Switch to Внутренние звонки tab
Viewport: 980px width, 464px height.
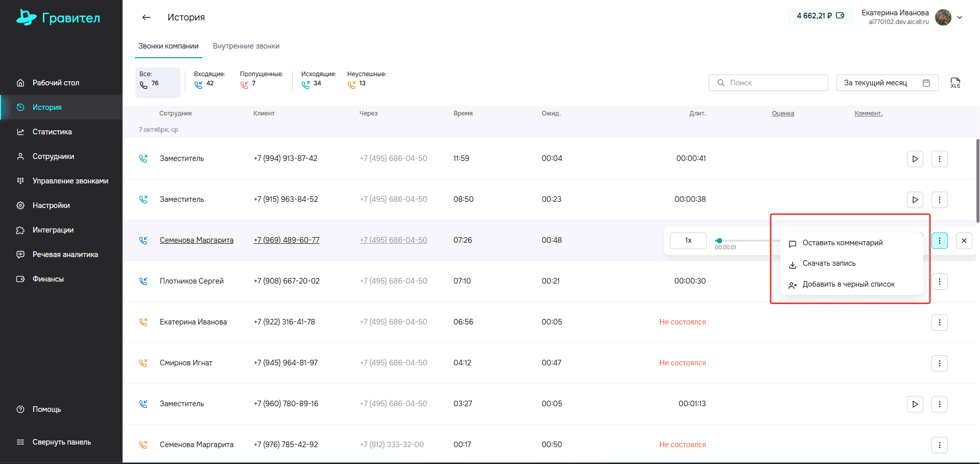click(x=246, y=46)
